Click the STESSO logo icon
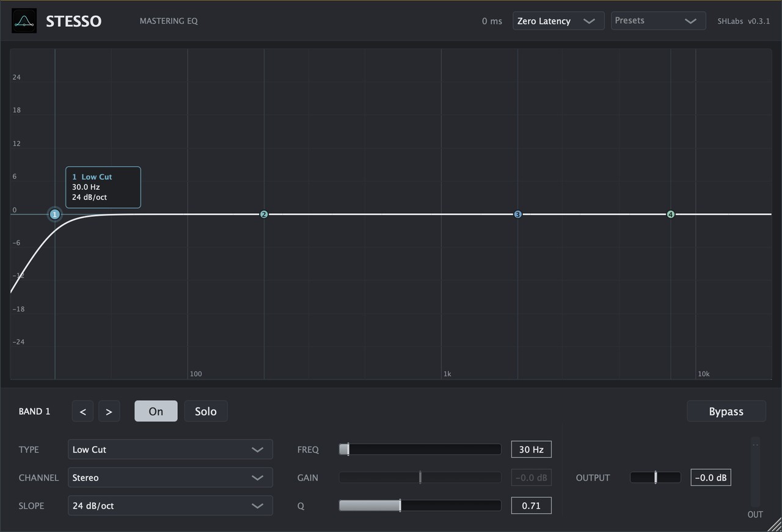Image resolution: width=782 pixels, height=532 pixels. [24, 21]
